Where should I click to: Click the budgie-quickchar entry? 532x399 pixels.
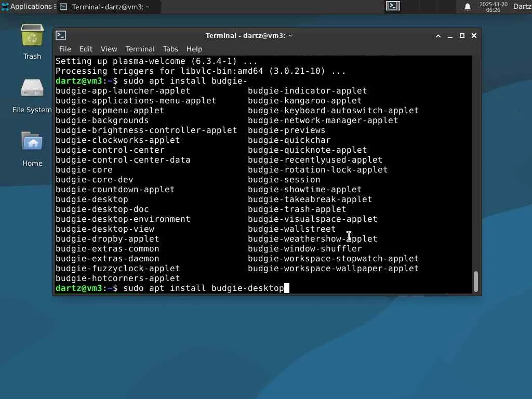tap(289, 140)
